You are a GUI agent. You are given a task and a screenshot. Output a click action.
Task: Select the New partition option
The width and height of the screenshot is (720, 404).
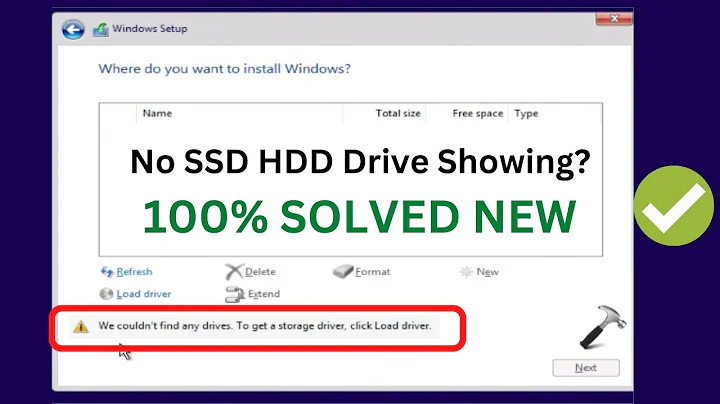(487, 272)
